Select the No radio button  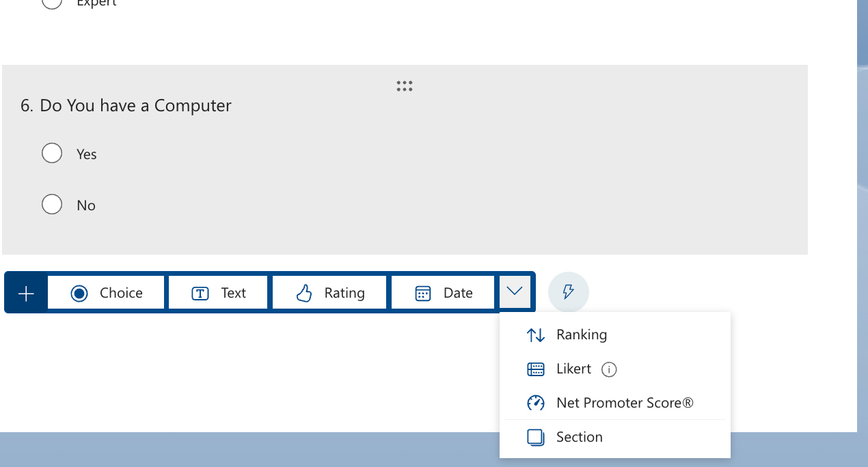coord(52,204)
